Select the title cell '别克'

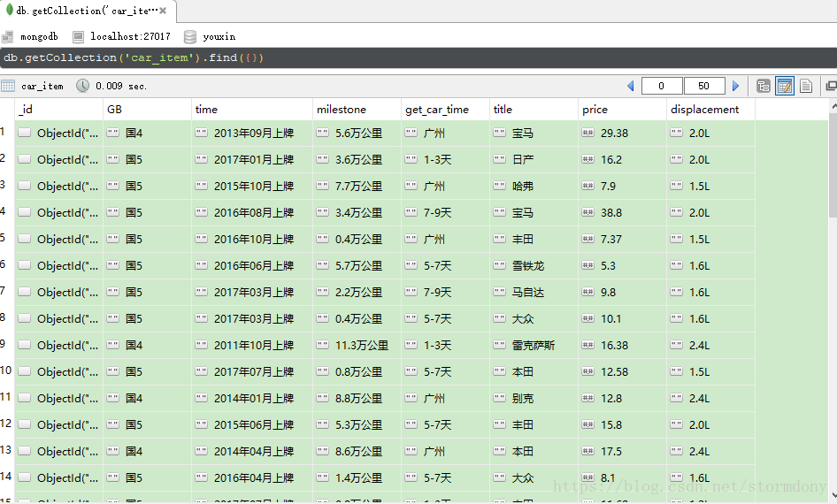[534, 399]
